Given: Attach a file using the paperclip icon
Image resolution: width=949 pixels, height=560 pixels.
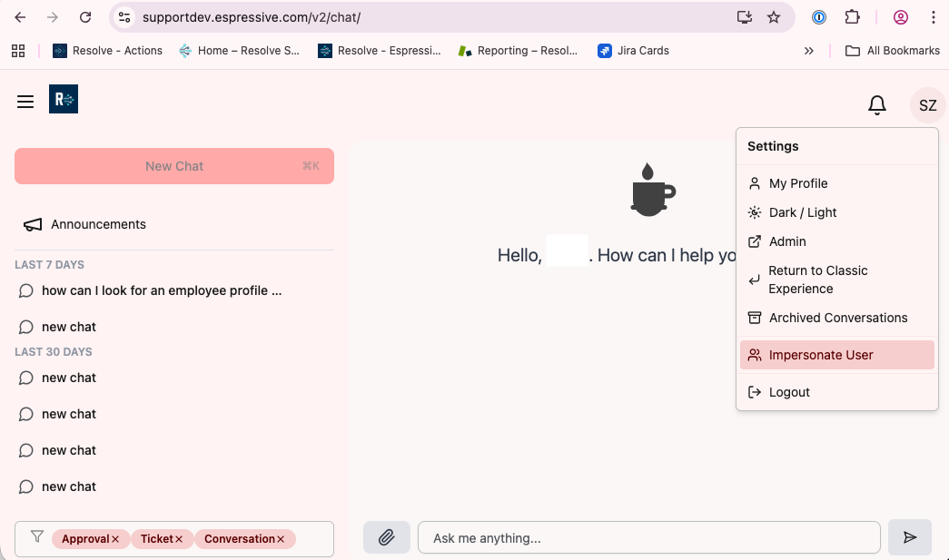Looking at the screenshot, I should (386, 537).
